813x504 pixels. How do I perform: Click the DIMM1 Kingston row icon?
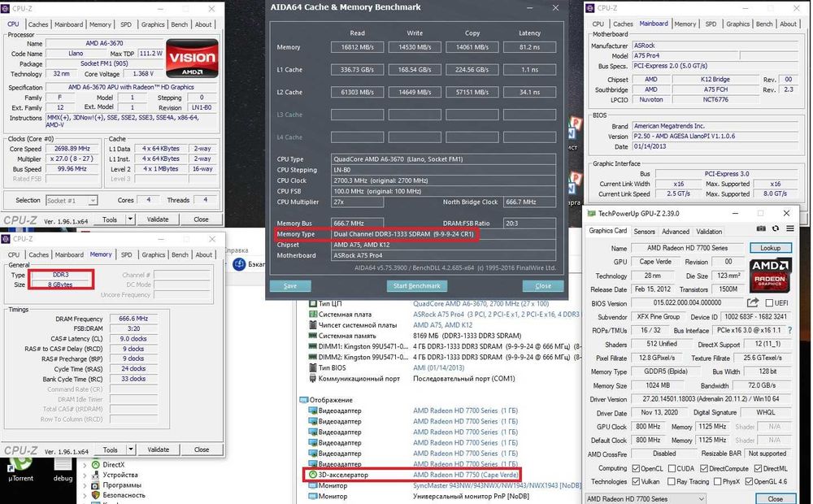pyautogui.click(x=313, y=346)
